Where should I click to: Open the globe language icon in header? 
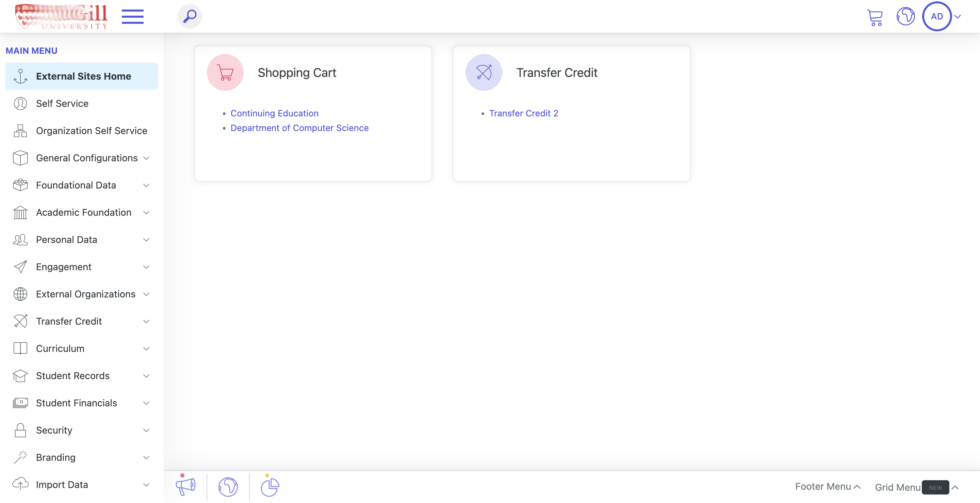tap(905, 16)
